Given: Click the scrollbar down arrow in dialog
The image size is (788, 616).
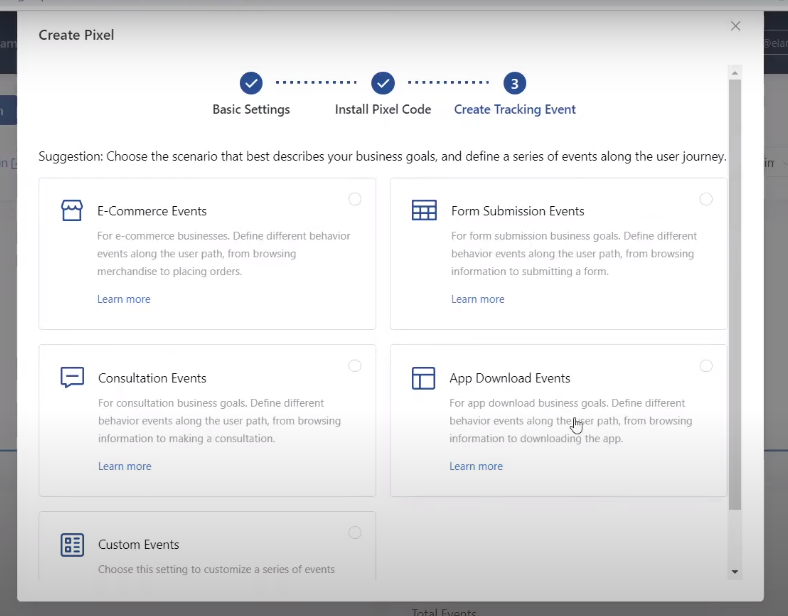Looking at the screenshot, I should click(x=736, y=572).
